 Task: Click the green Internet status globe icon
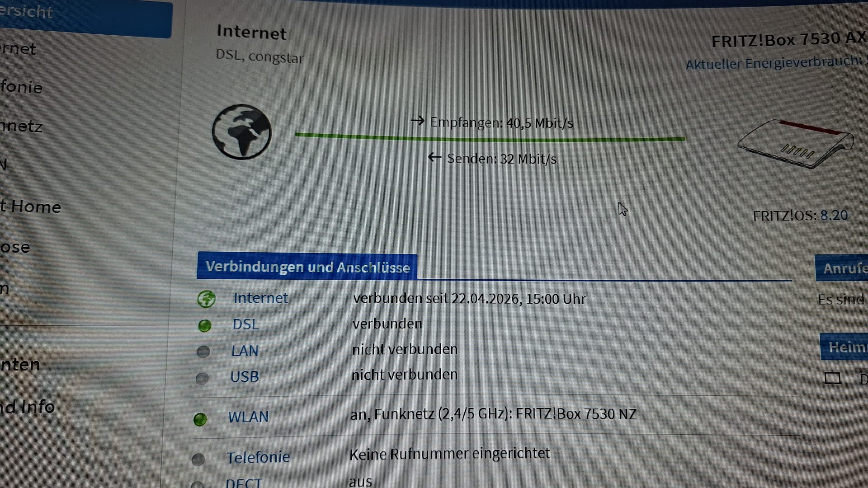[207, 299]
